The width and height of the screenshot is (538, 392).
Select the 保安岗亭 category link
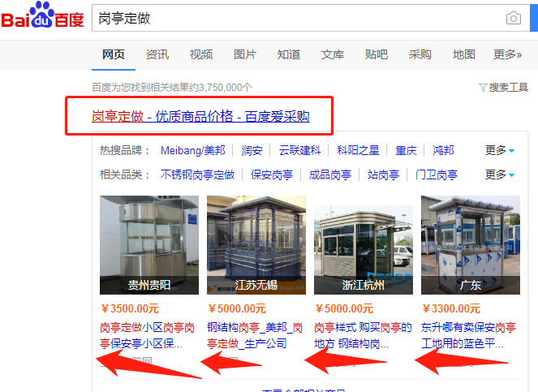(x=272, y=174)
